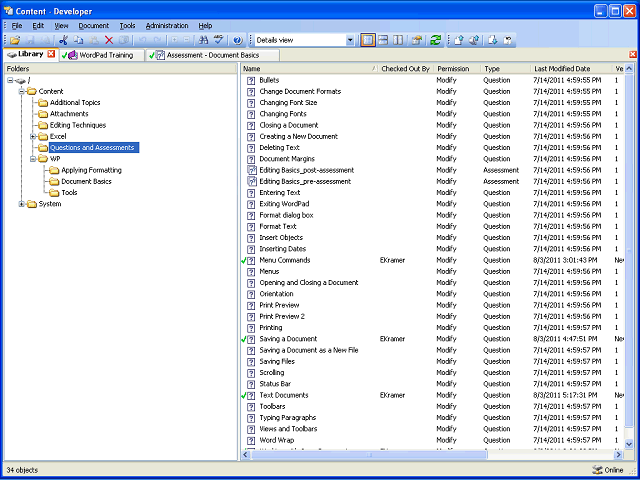Viewport: 640px width, 480px height.
Task: Select the Editing Techniques folder
Action: click(78, 125)
